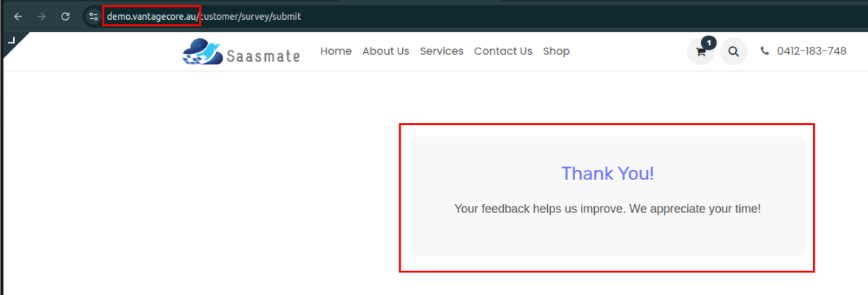Click the Thank You! heading
Viewport: 868px width, 295px height.
tap(607, 173)
